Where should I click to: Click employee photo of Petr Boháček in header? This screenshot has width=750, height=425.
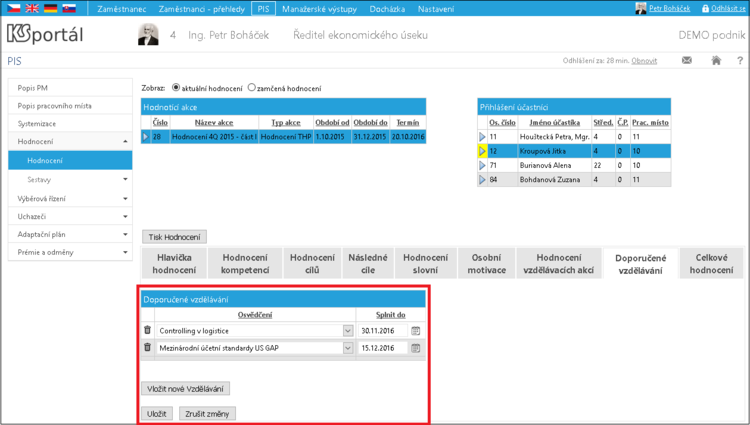click(148, 34)
